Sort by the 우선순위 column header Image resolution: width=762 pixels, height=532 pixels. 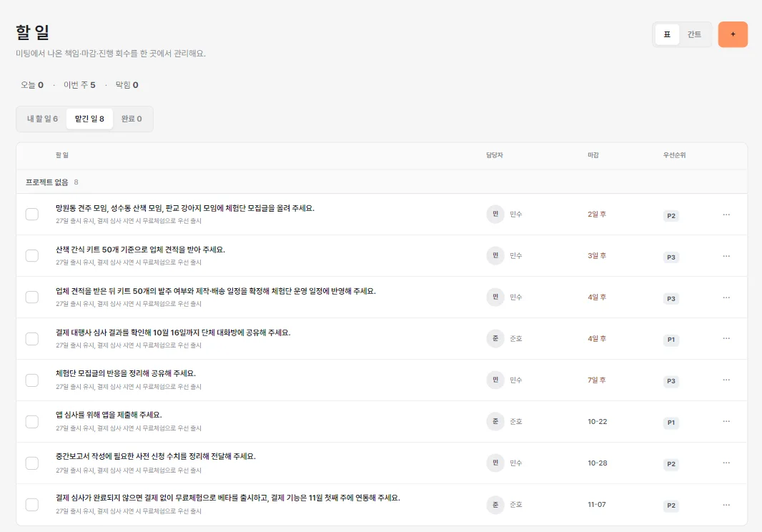674,155
